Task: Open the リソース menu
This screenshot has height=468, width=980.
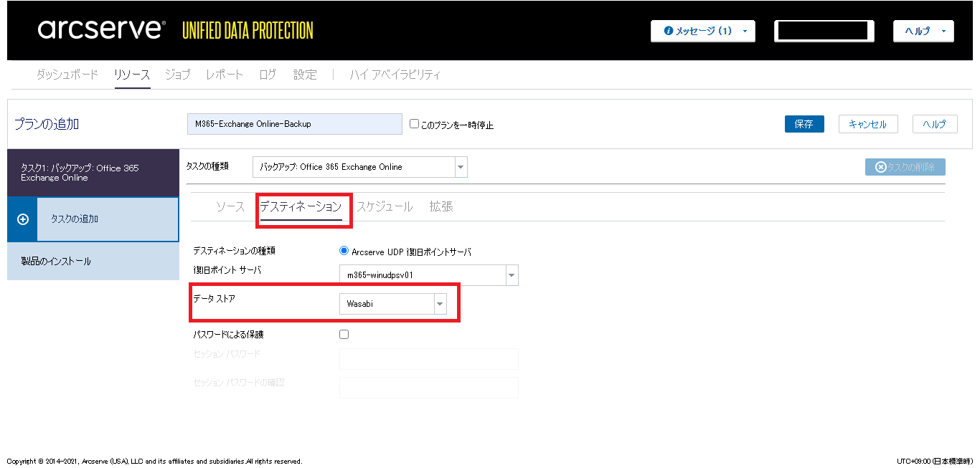Action: [132, 75]
